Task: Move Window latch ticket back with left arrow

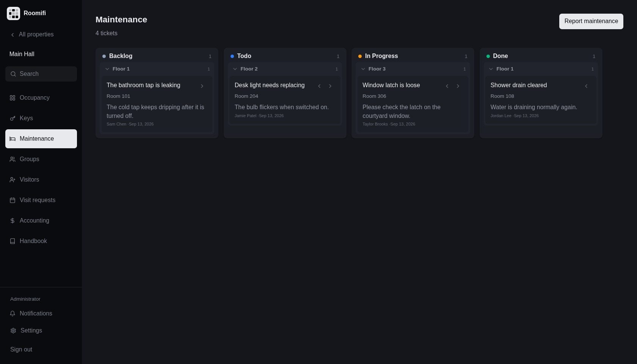Action: (x=447, y=86)
